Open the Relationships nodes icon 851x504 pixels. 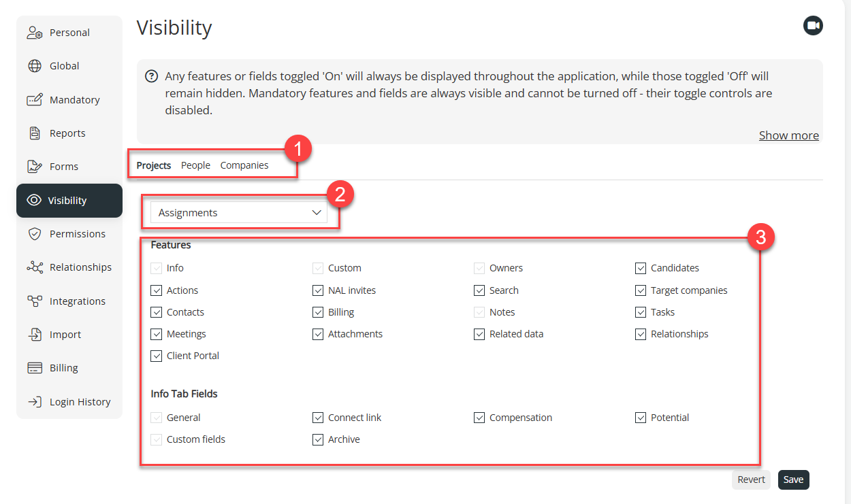pyautogui.click(x=35, y=267)
